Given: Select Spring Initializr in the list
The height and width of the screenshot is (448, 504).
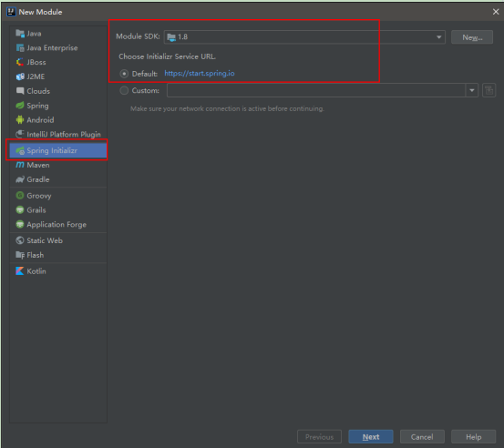Looking at the screenshot, I should point(57,150).
